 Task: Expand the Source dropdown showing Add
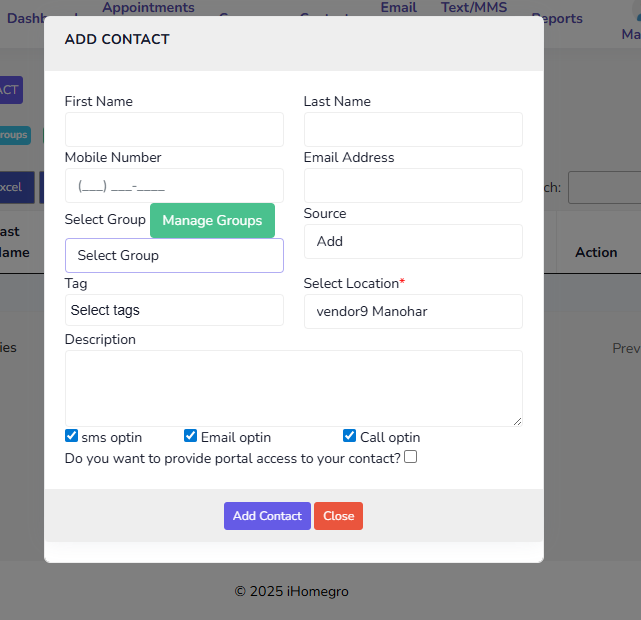(x=412, y=241)
